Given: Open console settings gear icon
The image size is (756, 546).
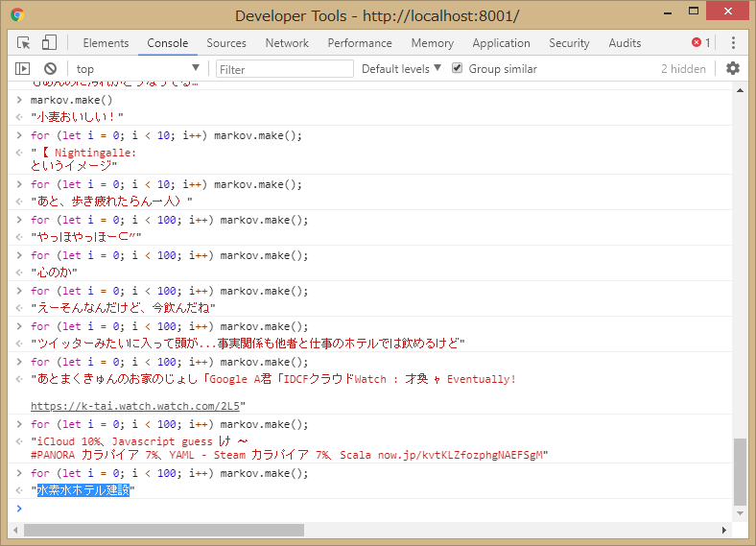Looking at the screenshot, I should point(733,68).
